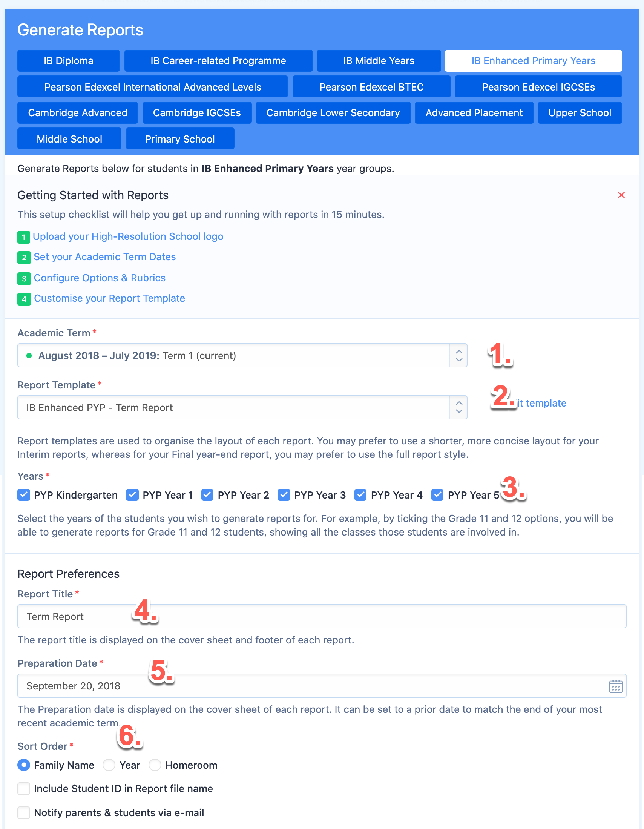This screenshot has width=644, height=829.
Task: Choose the Cambridge Lower Secondary tab
Action: pos(333,113)
